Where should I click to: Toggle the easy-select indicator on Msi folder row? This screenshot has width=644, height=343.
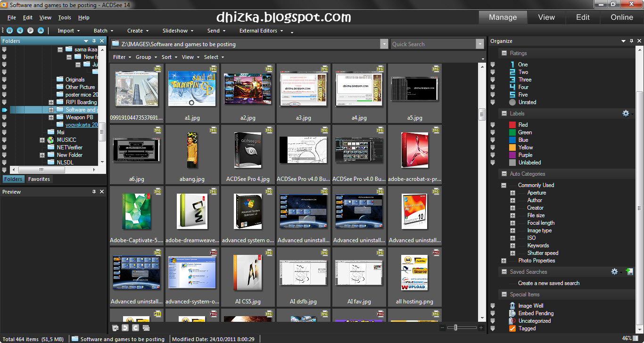[x=4, y=132]
